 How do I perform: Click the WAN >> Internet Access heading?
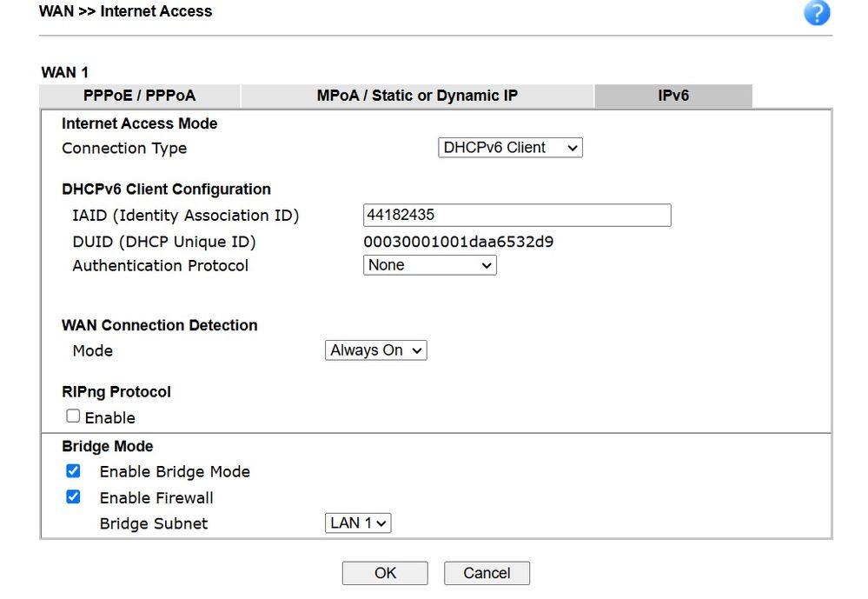[126, 11]
